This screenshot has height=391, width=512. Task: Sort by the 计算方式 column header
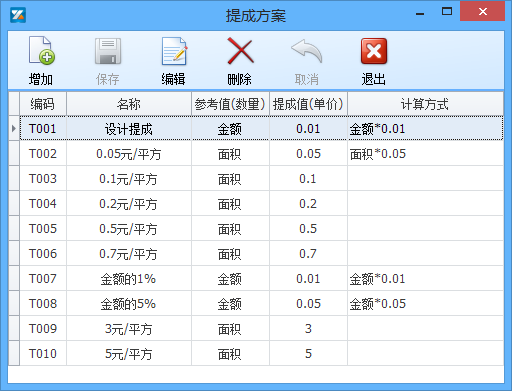(425, 104)
